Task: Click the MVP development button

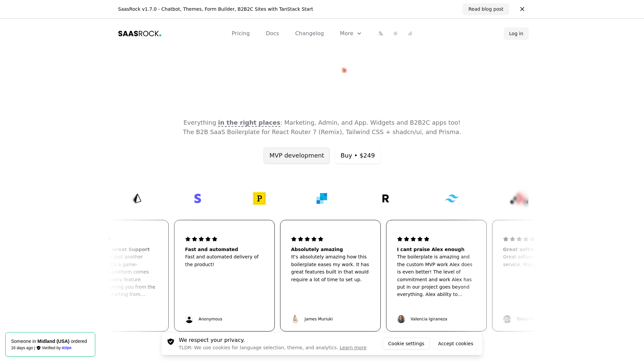Action: click(x=297, y=156)
